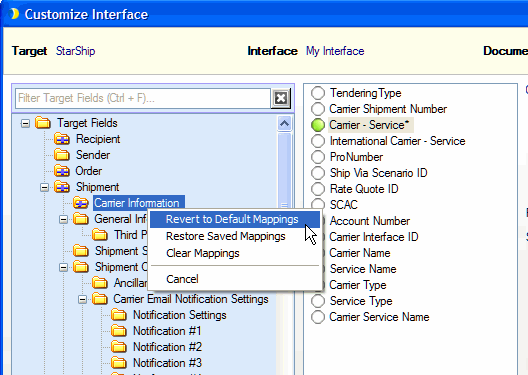Click the tree scrollbar up arrow

point(284,124)
